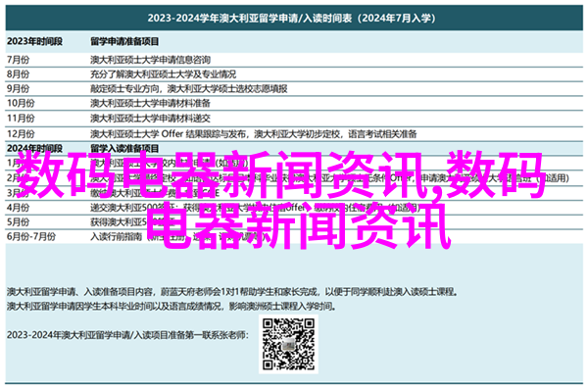This screenshot has height=389, width=588.
Task: Click '澳大利亚硕士大学申请材料准备' cell
Action: click(150, 103)
